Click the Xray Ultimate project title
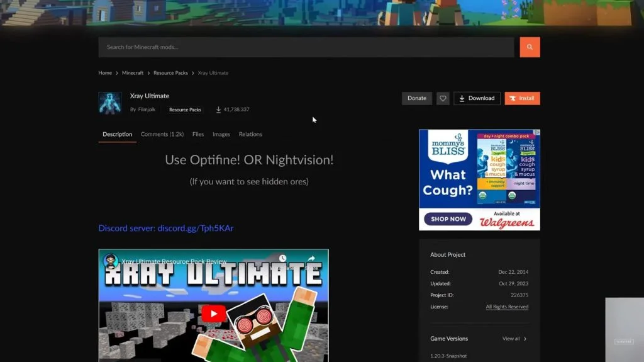 point(150,96)
